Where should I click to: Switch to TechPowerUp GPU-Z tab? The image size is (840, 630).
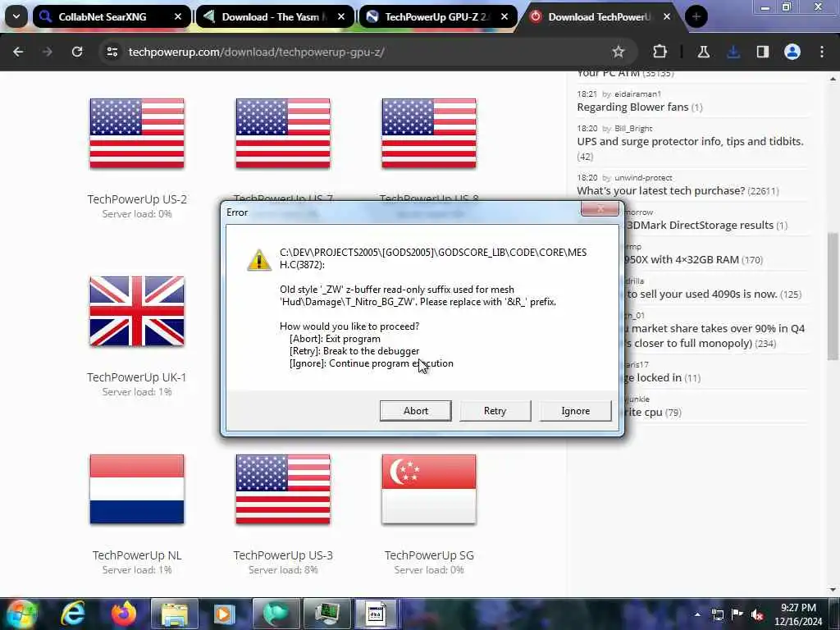click(437, 16)
